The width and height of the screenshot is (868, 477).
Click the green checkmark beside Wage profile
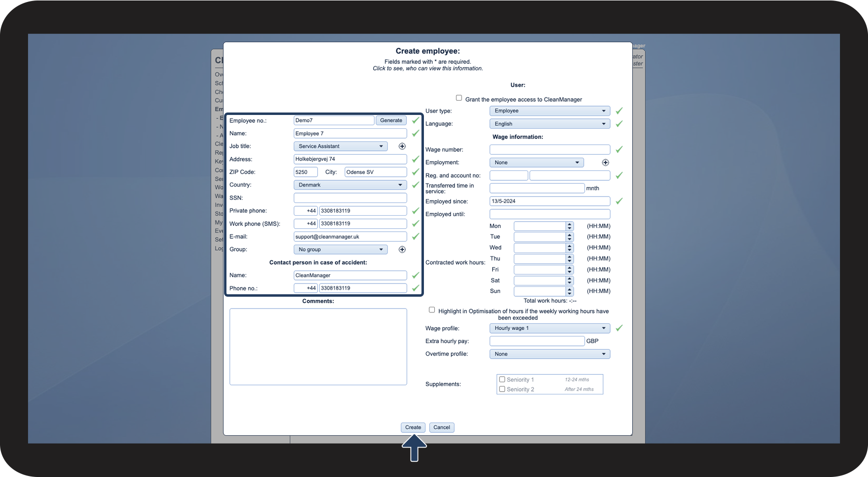click(x=619, y=328)
